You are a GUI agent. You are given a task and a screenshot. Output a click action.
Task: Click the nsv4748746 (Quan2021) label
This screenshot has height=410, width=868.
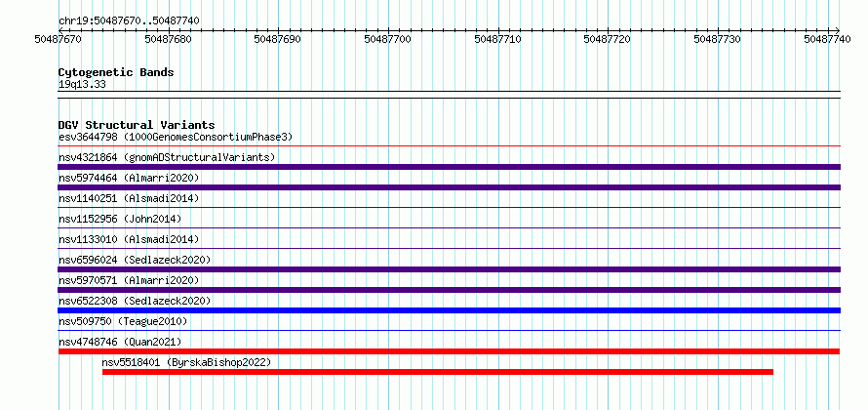(x=120, y=342)
